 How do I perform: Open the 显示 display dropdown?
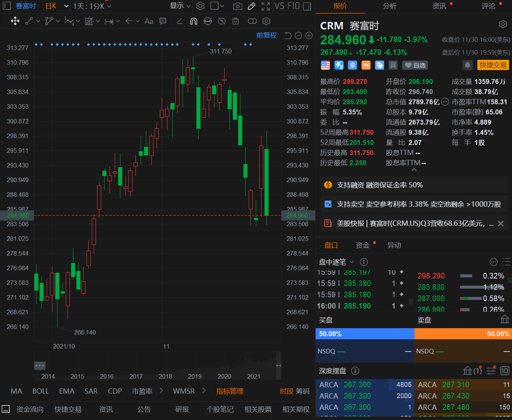click(180, 6)
